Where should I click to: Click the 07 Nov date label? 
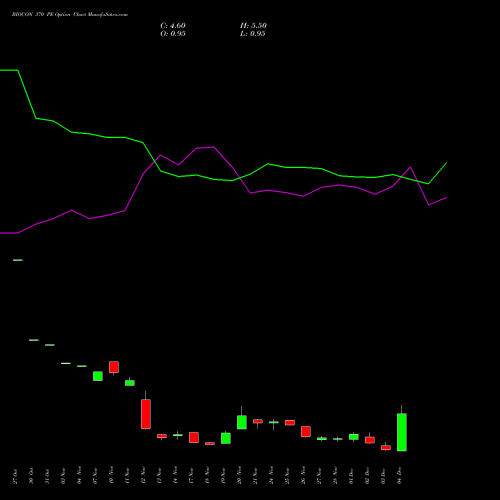95,476
